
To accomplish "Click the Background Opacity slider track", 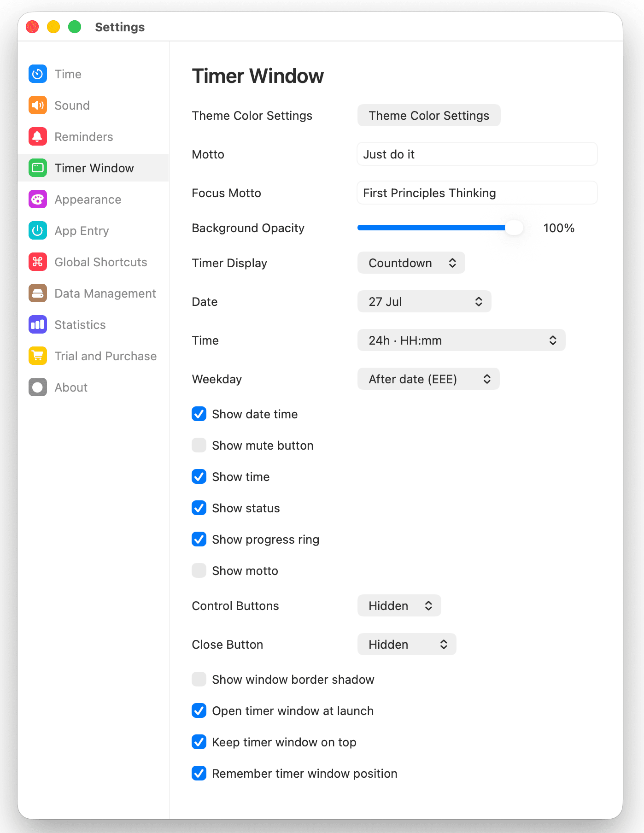I will (x=440, y=228).
